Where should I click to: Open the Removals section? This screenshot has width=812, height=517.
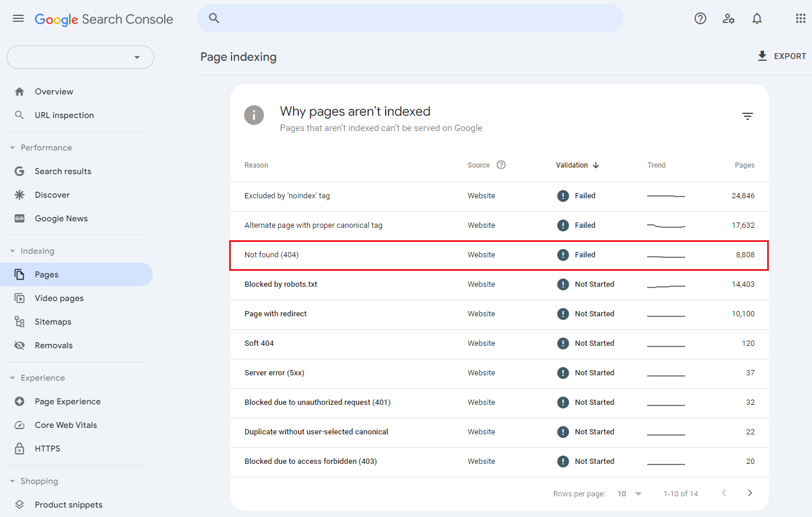pos(53,345)
